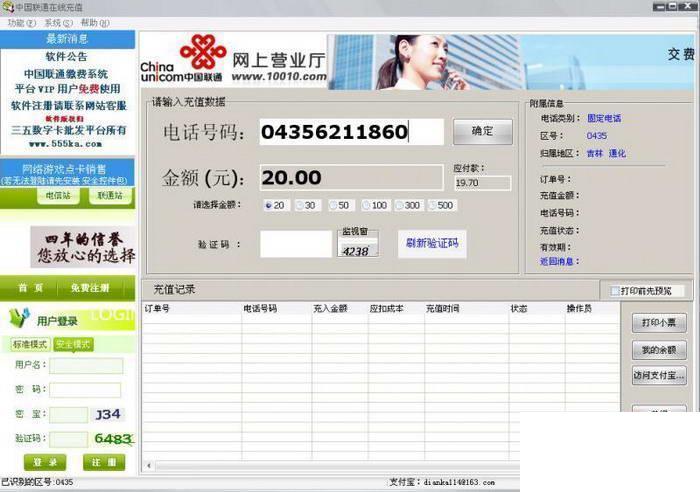
Task: Click the 打印小票 button
Action: 659,323
